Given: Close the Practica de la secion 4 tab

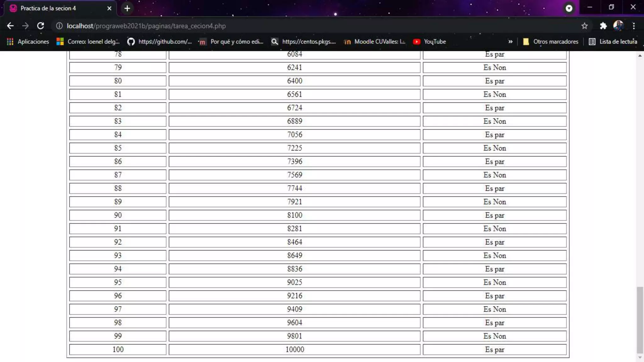Looking at the screenshot, I should [x=109, y=8].
